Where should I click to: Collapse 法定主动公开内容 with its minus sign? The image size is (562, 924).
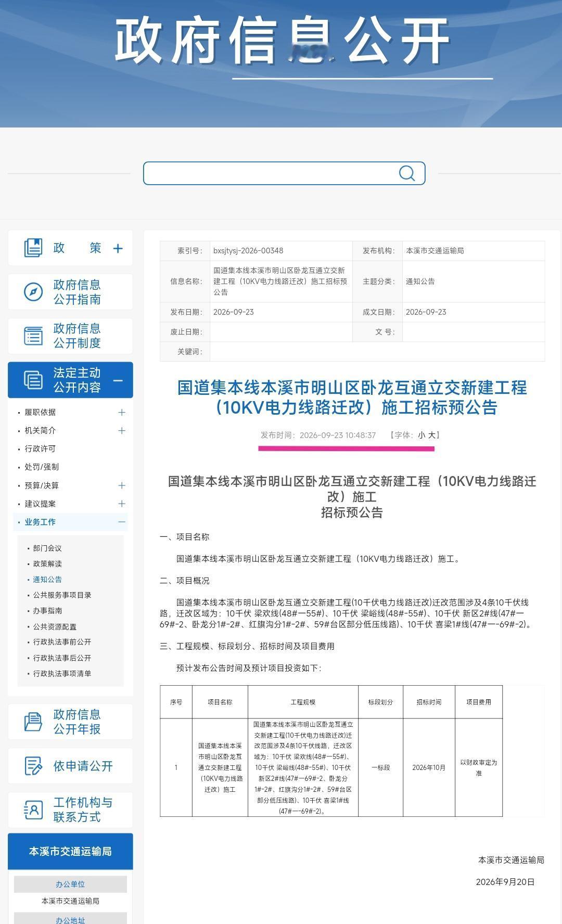click(x=118, y=380)
